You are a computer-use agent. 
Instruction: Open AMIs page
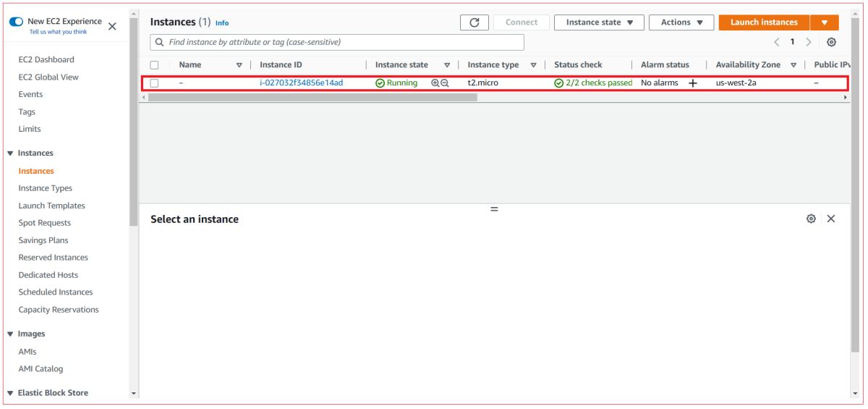tap(27, 353)
